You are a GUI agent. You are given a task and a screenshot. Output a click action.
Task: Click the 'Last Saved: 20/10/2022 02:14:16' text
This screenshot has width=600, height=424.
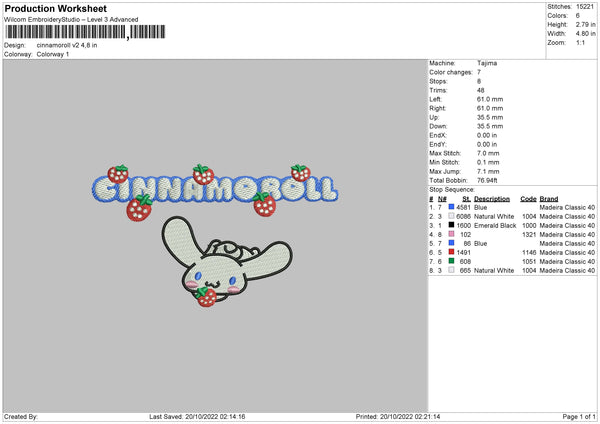click(197, 416)
